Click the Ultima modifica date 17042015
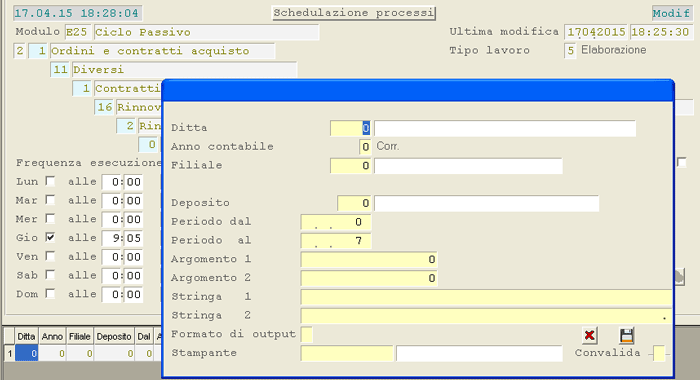This screenshot has height=380, width=700. pos(596,32)
